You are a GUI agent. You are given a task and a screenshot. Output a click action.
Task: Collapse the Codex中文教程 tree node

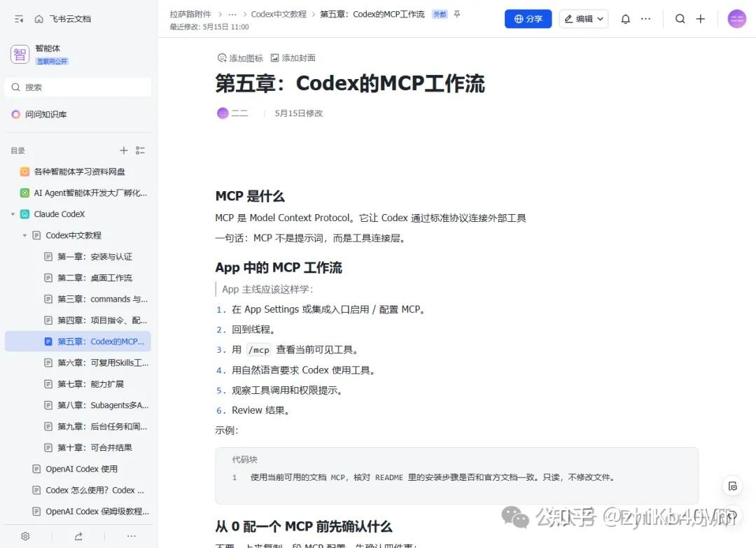(x=24, y=235)
